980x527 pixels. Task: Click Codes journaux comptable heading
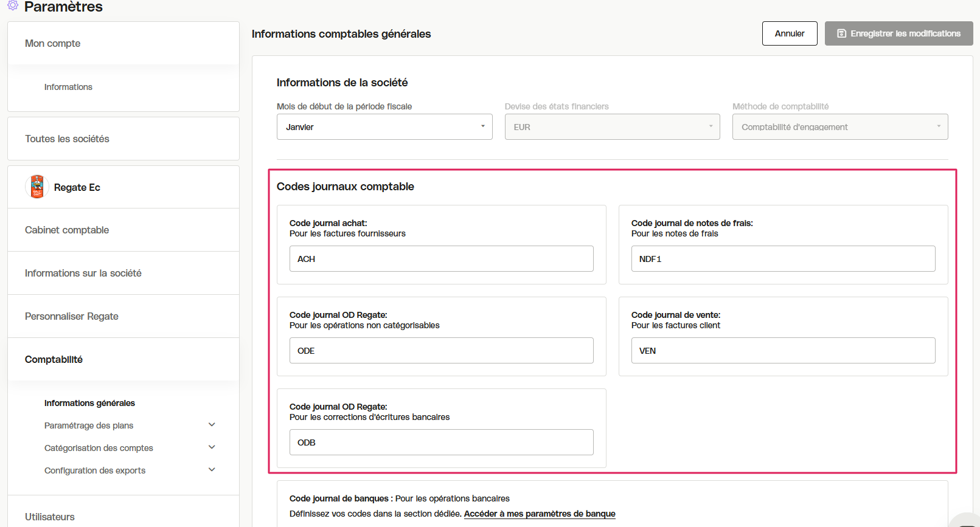(x=346, y=187)
